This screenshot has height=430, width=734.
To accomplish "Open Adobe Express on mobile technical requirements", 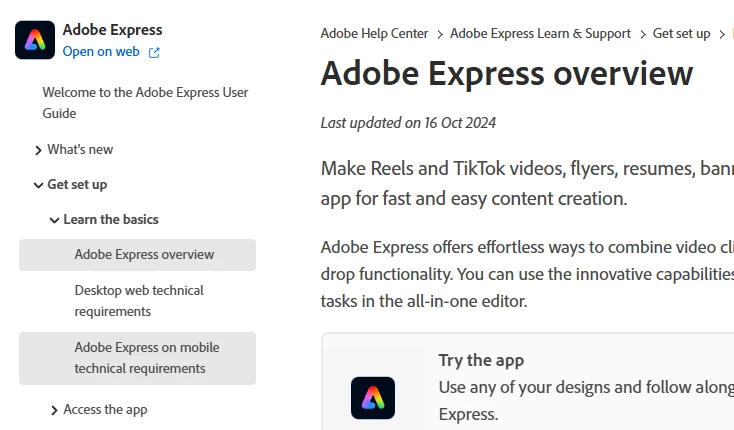I will [x=137, y=358].
